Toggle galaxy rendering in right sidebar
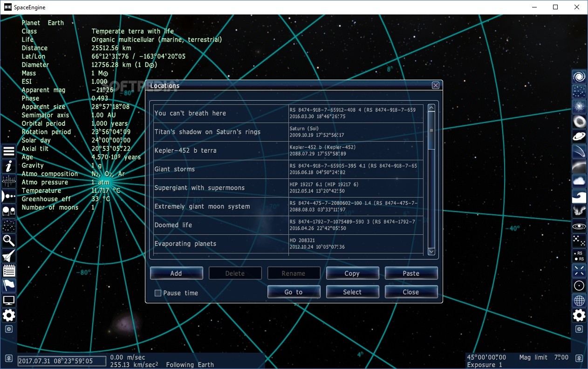 point(579,77)
